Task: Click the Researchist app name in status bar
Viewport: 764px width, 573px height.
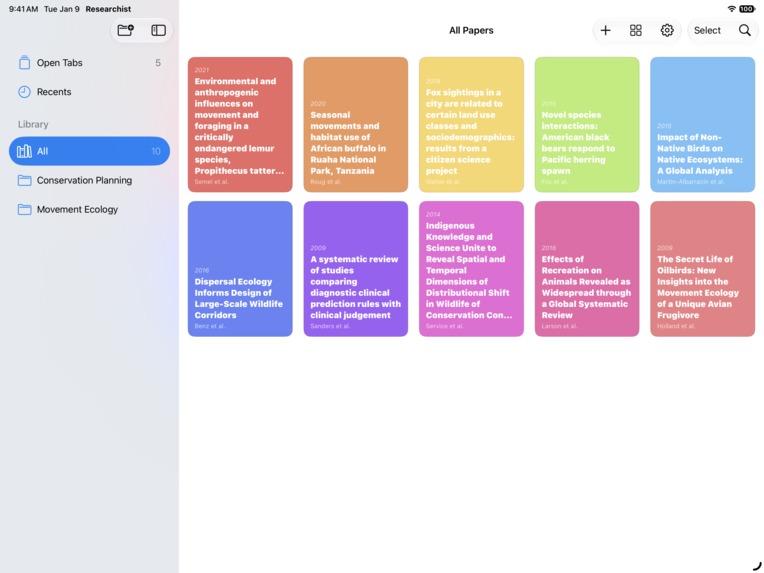Action: pos(108,9)
